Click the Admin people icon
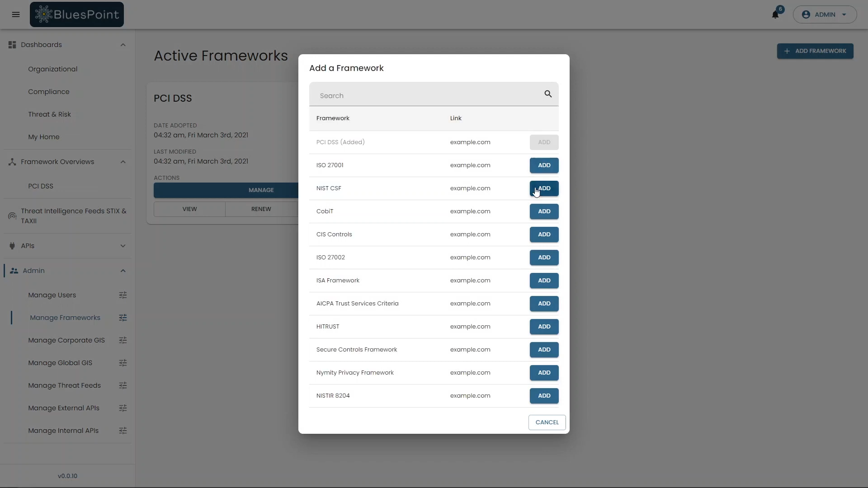868x488 pixels. pos(14,271)
